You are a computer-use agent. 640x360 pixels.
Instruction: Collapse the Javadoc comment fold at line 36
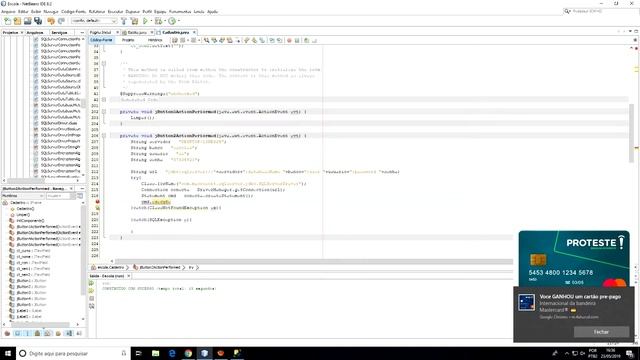tap(104, 64)
